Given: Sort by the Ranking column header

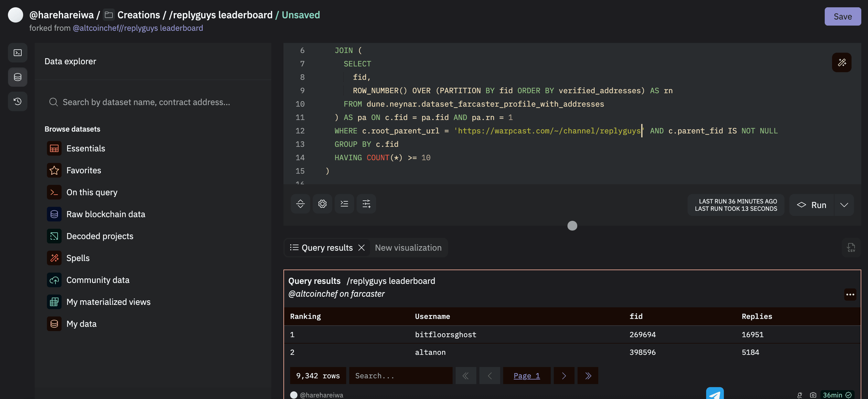Looking at the screenshot, I should [x=305, y=316].
